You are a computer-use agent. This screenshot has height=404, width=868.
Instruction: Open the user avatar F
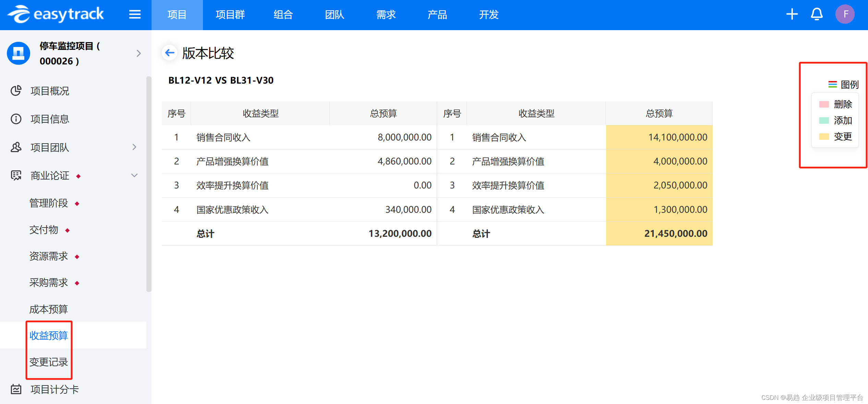coord(845,14)
